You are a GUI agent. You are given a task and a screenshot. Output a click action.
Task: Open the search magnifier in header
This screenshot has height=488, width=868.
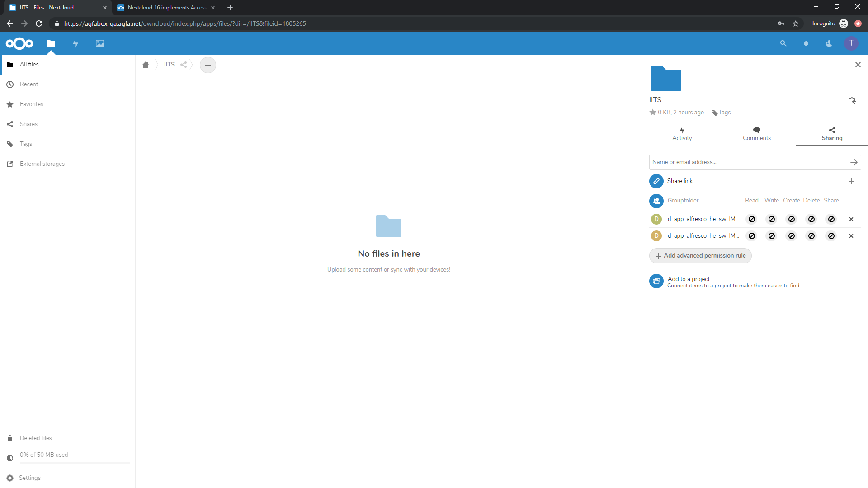[x=783, y=43]
